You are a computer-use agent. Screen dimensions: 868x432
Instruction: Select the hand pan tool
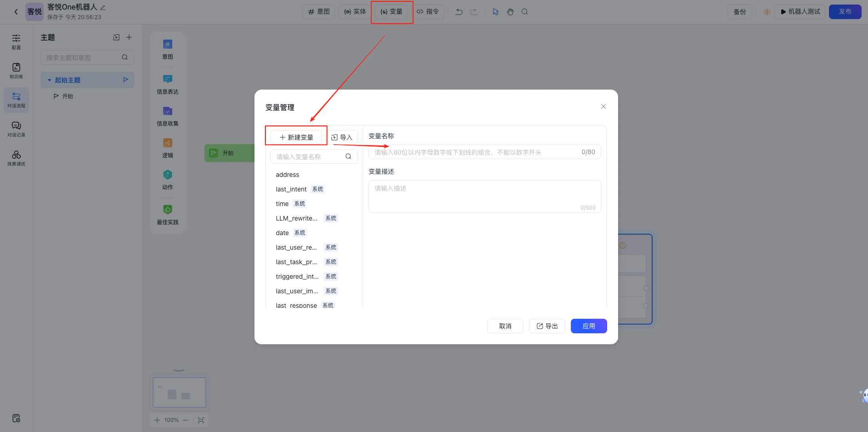[510, 12]
